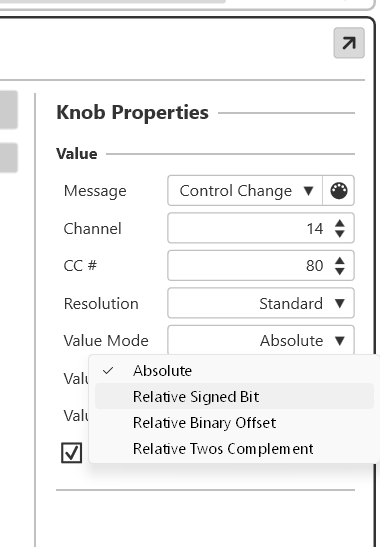Click into the CC # number field
380x547 pixels.
[249, 265]
